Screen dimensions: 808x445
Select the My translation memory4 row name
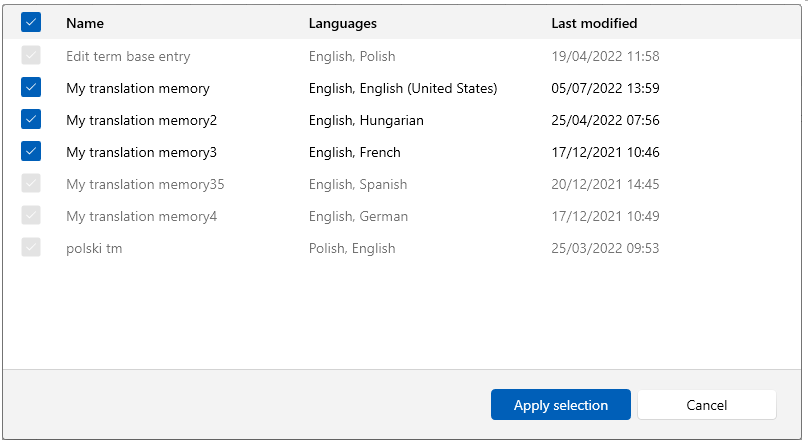(x=141, y=216)
